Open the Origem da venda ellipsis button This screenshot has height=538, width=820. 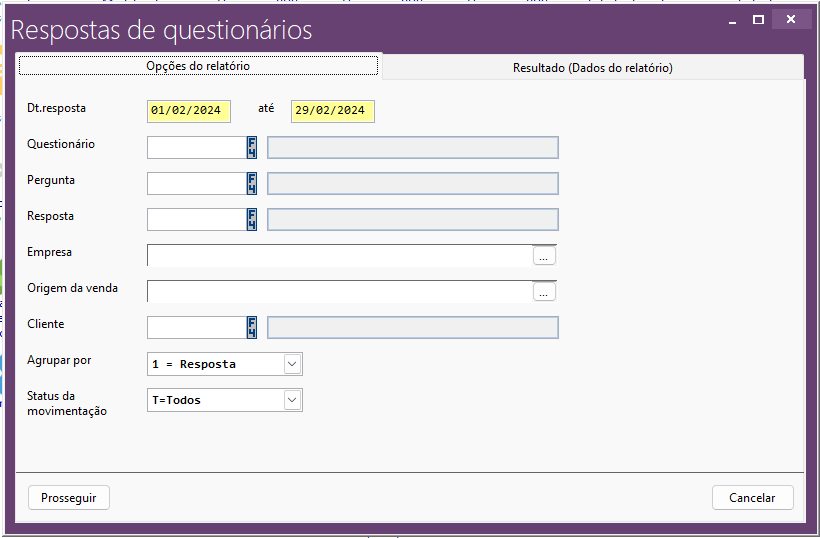pos(544,292)
